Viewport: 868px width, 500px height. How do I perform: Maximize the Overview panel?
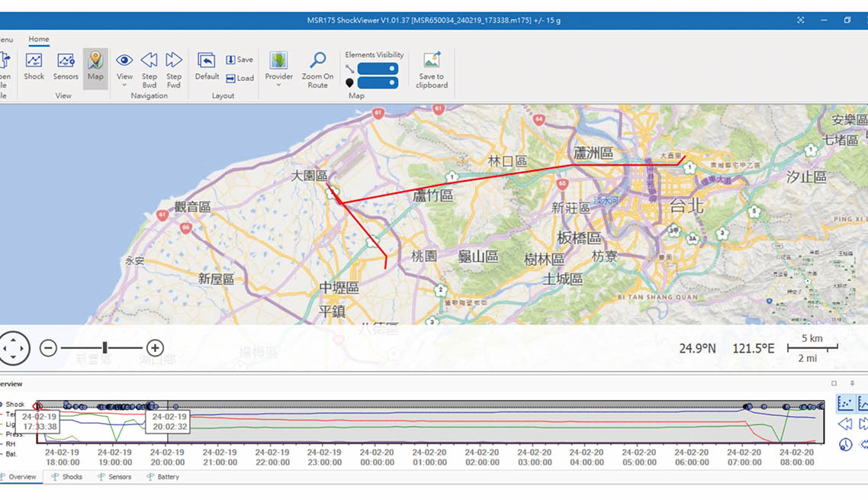[x=834, y=383]
